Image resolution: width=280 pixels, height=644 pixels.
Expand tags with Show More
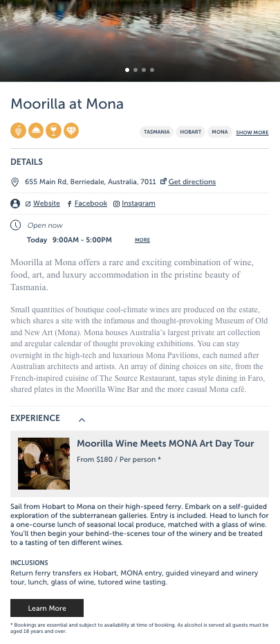pyautogui.click(x=252, y=132)
